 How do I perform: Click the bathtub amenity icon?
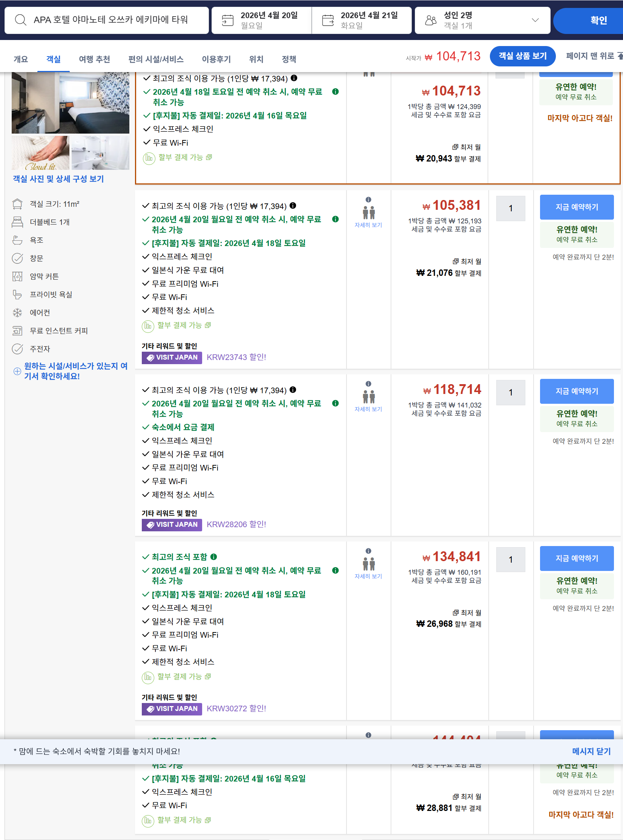[18, 240]
